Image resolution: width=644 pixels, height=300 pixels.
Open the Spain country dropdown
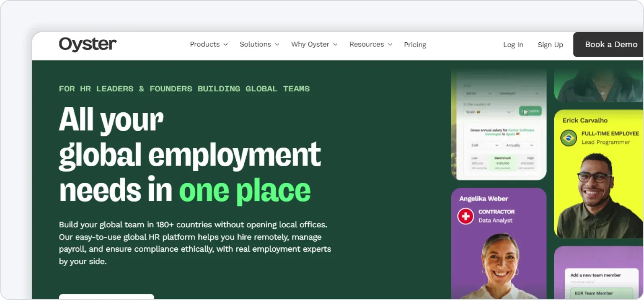[487, 112]
